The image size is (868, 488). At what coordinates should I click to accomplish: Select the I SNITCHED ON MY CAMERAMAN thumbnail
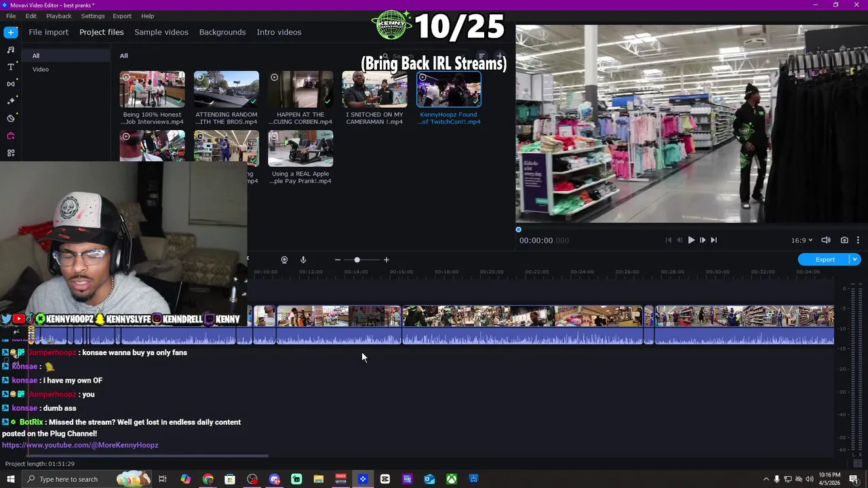coord(374,89)
